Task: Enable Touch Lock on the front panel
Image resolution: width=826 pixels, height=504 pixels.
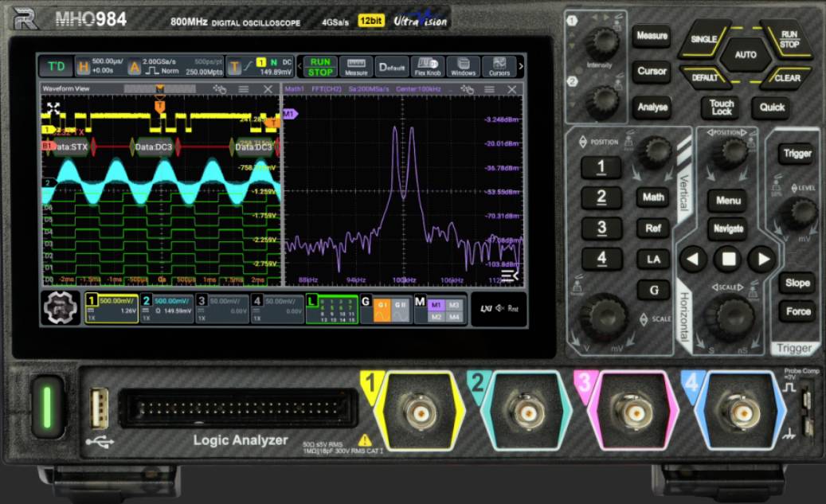Action: pos(719,107)
